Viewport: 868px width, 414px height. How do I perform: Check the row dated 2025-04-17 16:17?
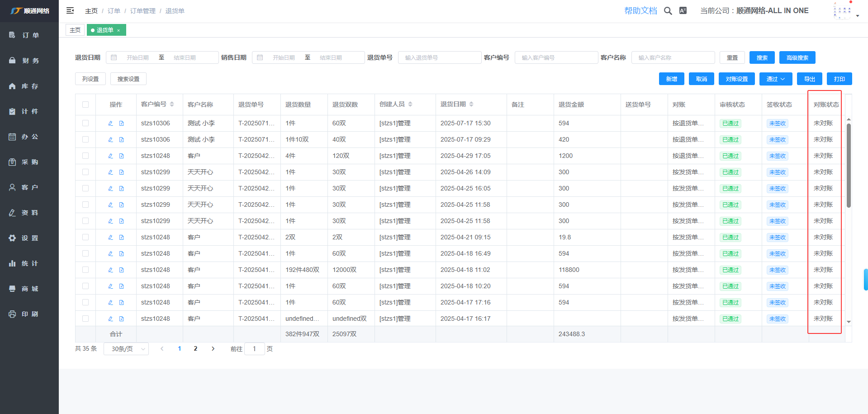(x=85, y=319)
